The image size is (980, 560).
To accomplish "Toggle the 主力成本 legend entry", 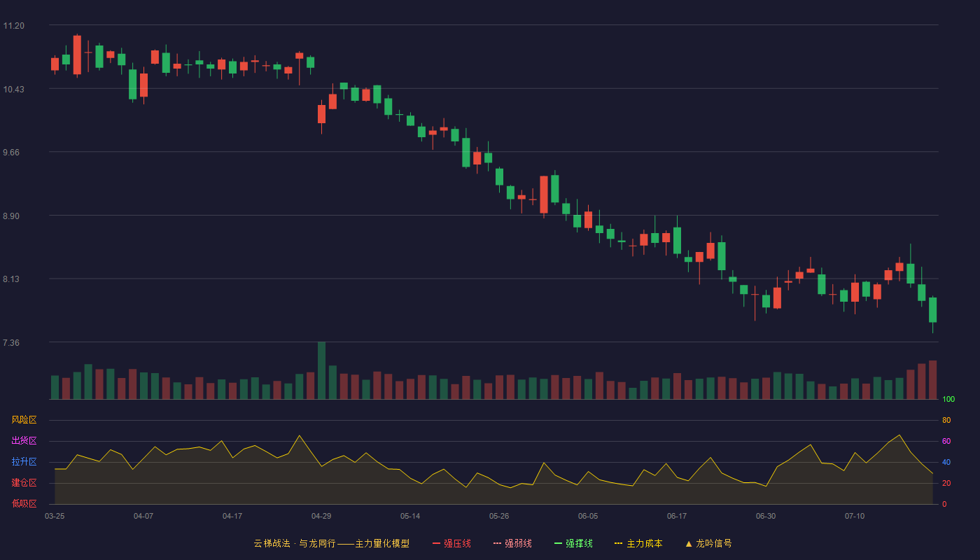I will click(638, 543).
